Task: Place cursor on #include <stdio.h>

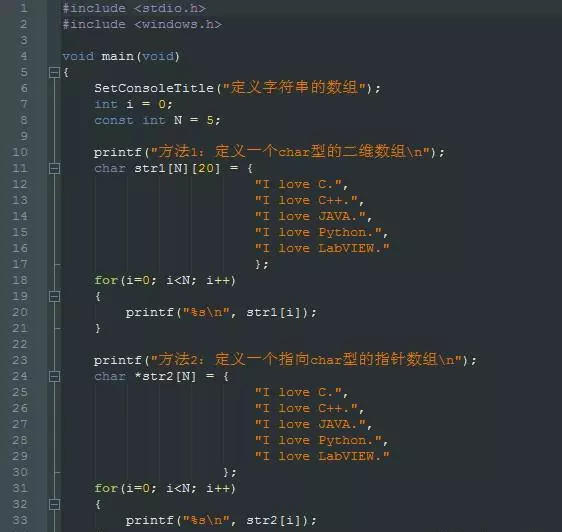Action: [x=134, y=8]
